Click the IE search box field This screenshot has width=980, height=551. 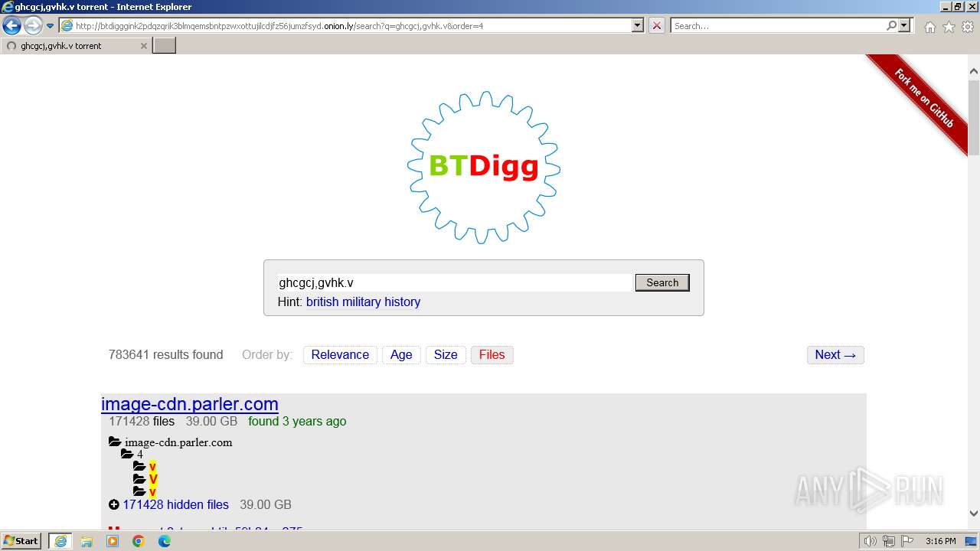coord(778,26)
